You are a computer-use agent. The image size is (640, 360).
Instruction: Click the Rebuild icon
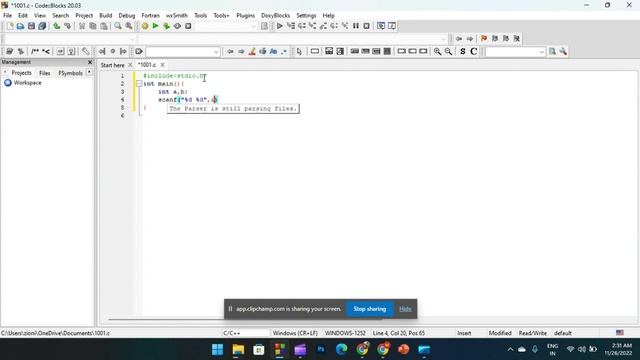177,26
